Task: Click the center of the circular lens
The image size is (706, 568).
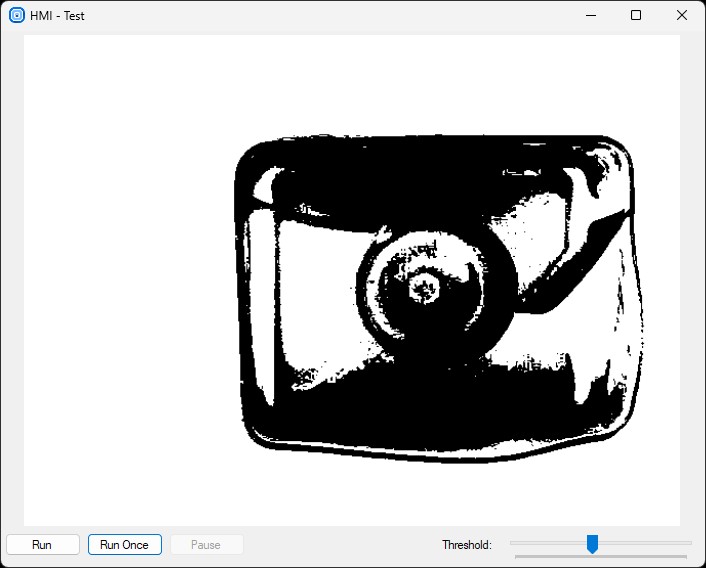Action: pos(427,289)
